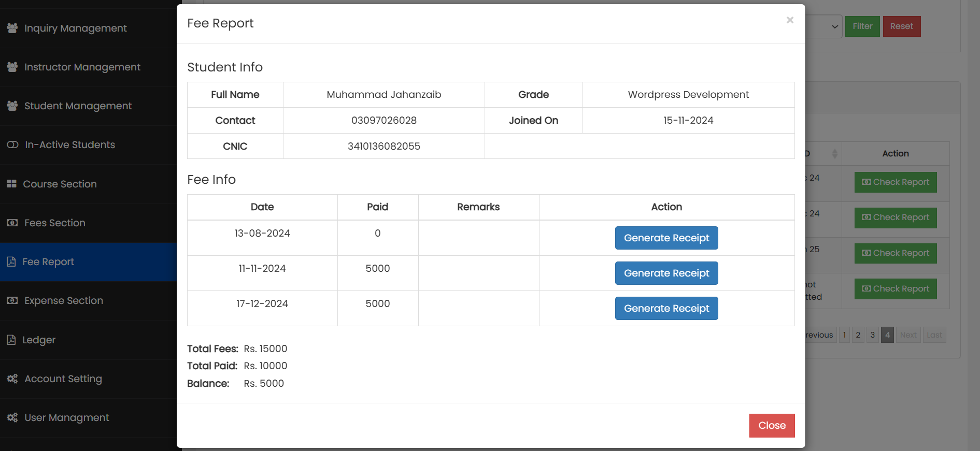
Task: Open the Expense Section menu item
Action: coord(64,301)
